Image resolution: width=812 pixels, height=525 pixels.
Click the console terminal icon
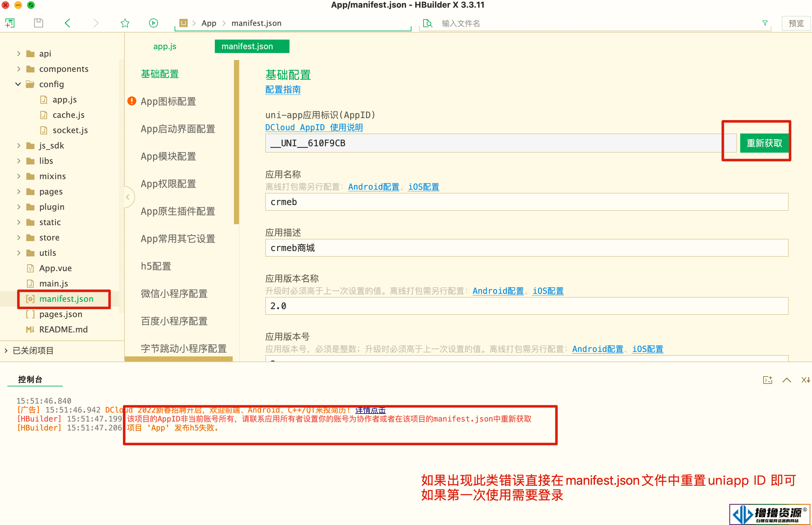[x=767, y=380]
